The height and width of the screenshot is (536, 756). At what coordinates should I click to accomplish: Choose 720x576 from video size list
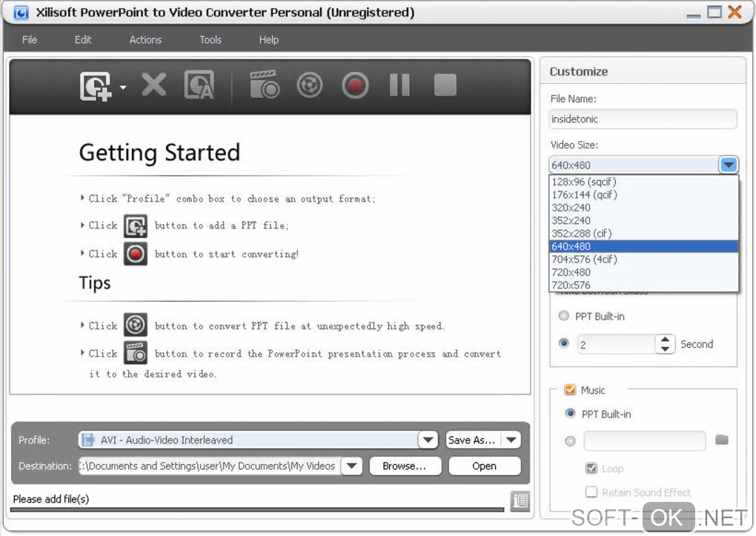pos(643,285)
